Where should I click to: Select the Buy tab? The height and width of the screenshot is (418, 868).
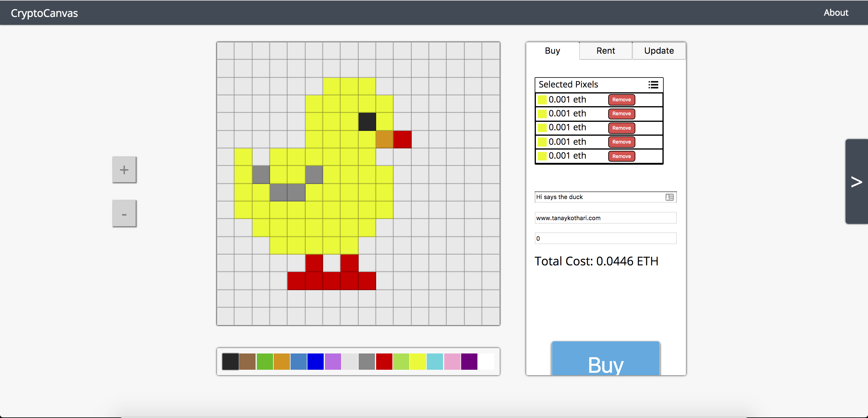click(x=552, y=51)
